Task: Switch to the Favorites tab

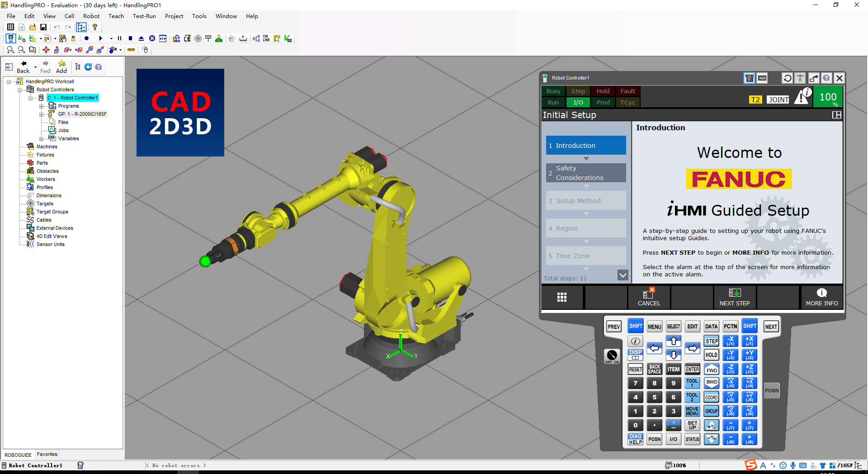Action: (x=47, y=454)
